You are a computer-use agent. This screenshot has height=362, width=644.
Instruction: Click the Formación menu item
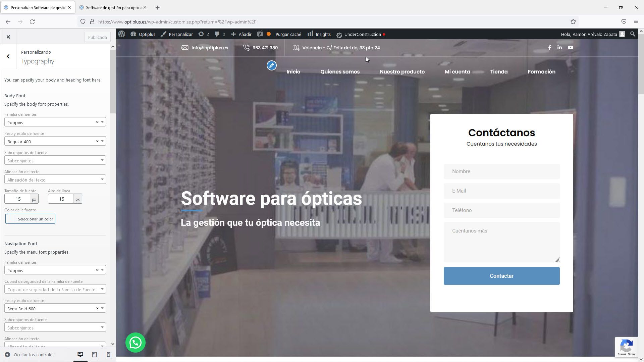pyautogui.click(x=541, y=72)
